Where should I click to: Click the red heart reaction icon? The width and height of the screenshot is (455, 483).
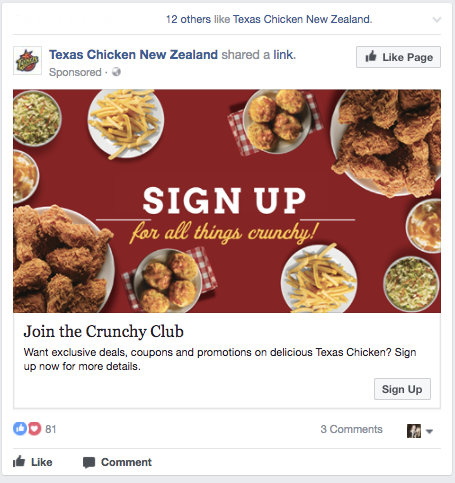click(x=34, y=428)
